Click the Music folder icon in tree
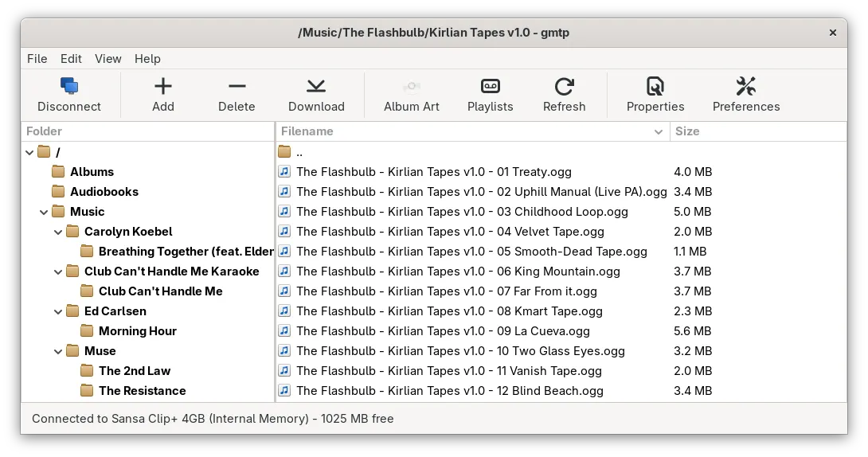The width and height of the screenshot is (868, 457). [x=58, y=211]
